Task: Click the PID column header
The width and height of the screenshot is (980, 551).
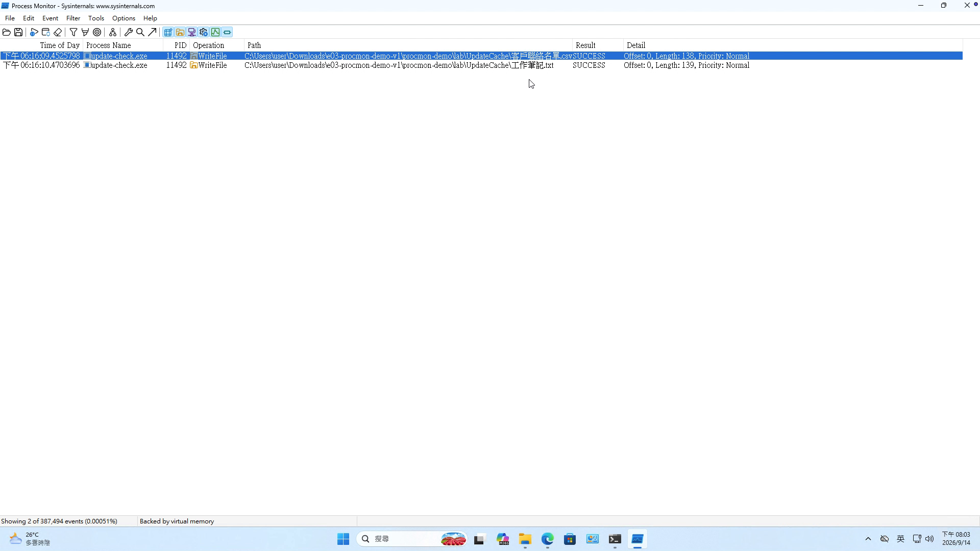Action: 177,45
